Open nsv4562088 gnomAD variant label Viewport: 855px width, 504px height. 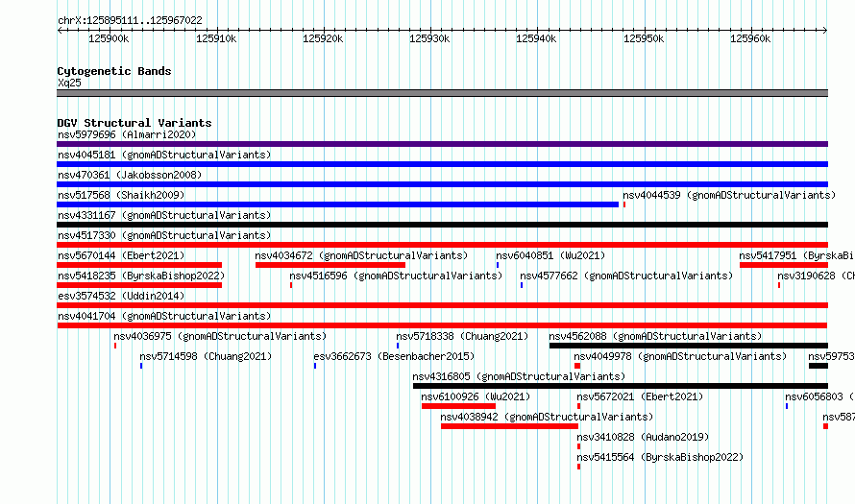(x=655, y=336)
